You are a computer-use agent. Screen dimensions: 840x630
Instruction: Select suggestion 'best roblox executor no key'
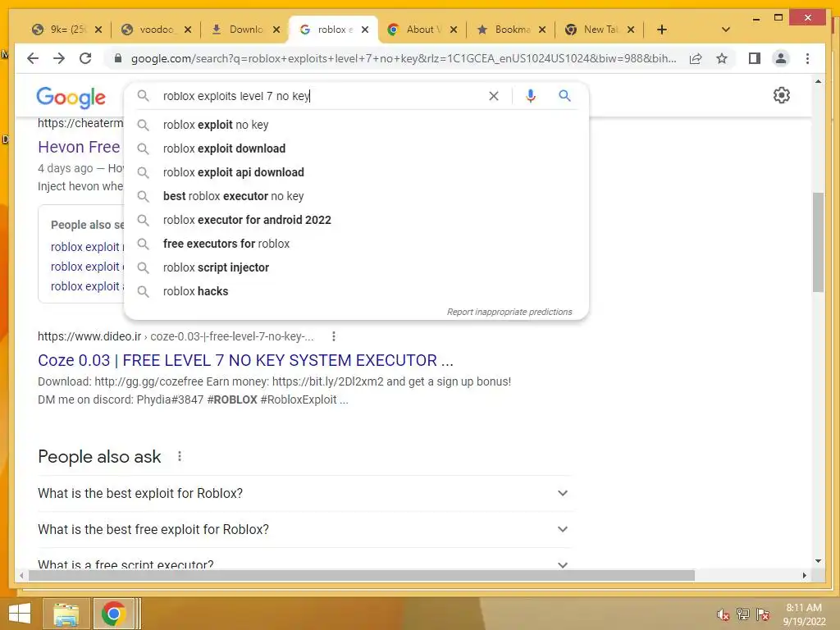coord(356,196)
